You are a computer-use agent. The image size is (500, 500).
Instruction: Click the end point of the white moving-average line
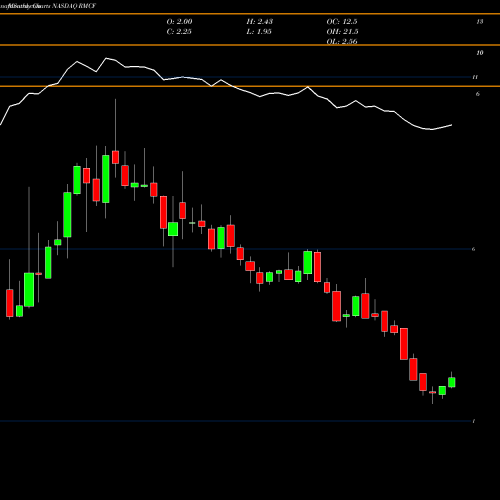452,125
